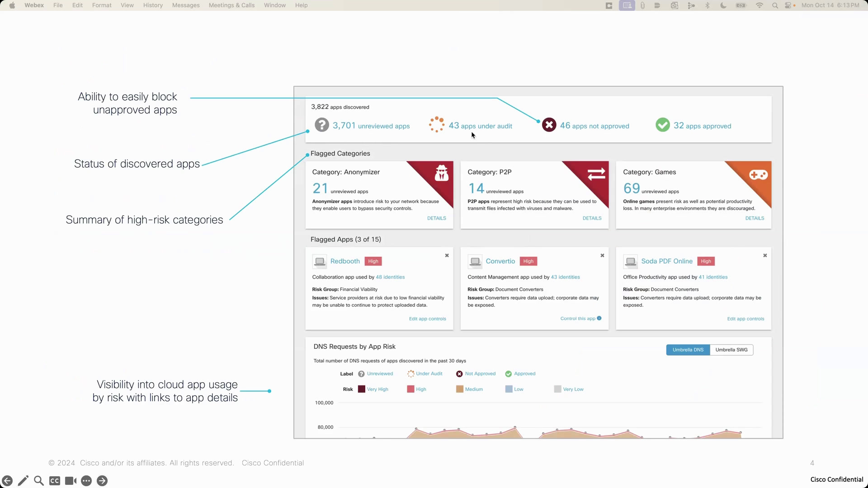Open 48 identities link for Redbooth
This screenshot has width=868, height=488.
point(390,277)
